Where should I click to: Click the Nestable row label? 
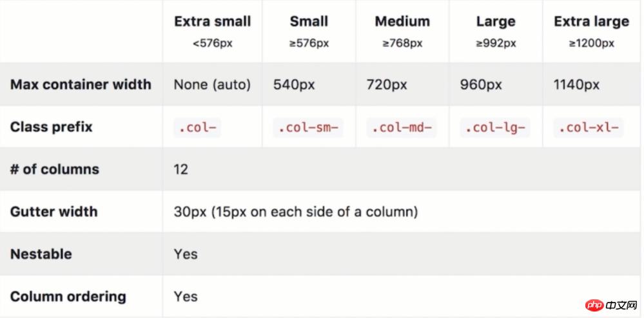click(x=40, y=254)
